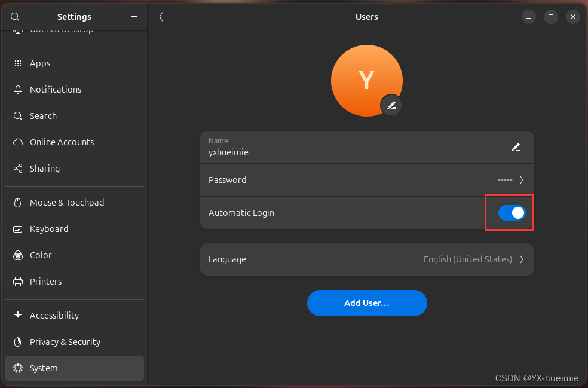The image size is (588, 388).
Task: Click the English (United States) value
Action: pyautogui.click(x=468, y=259)
